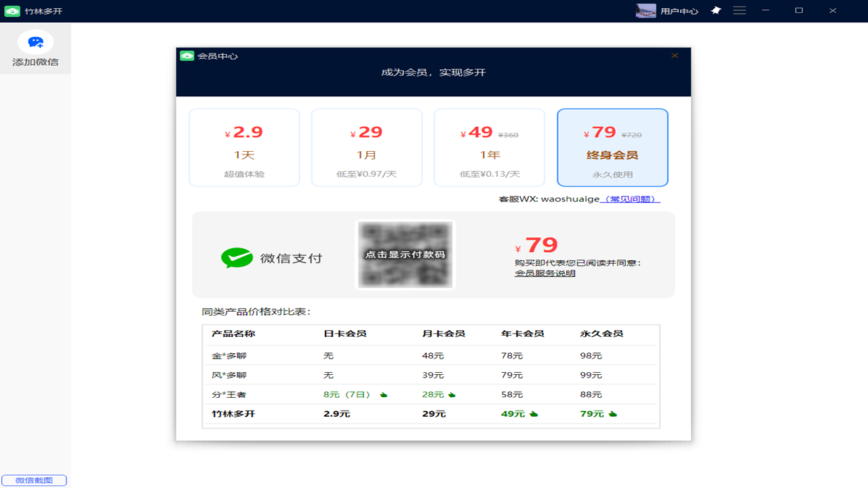Open the 常见问题 FAQ link
This screenshot has height=488, width=868.
click(x=631, y=199)
